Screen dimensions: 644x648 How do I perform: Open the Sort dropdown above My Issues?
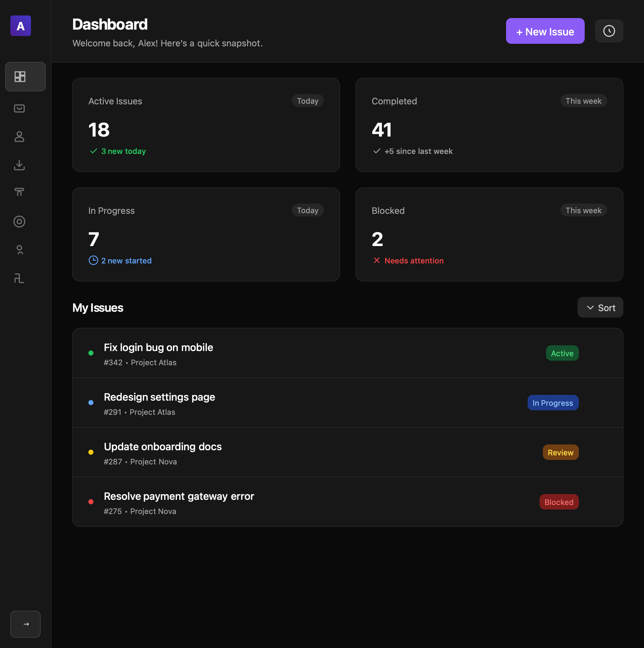[600, 307]
